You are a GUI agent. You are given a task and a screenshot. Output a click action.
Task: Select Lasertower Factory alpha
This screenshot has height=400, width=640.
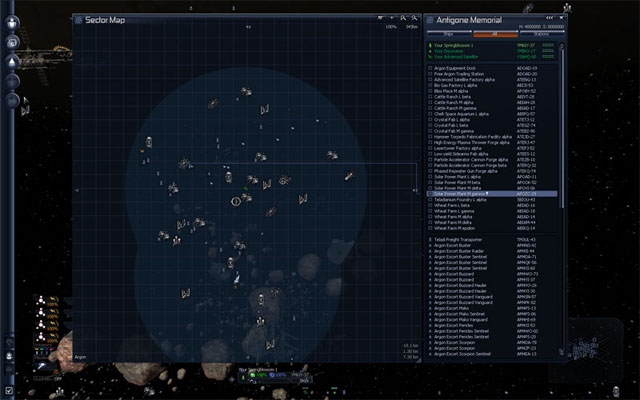(492, 148)
